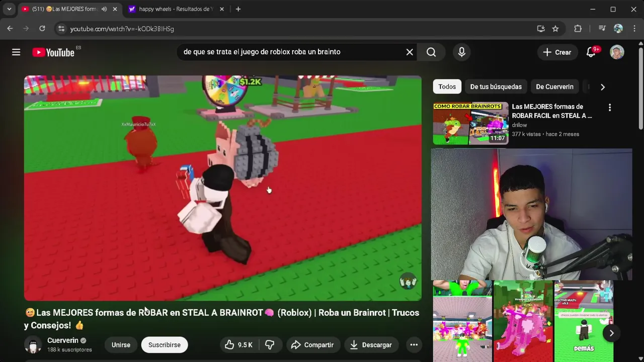This screenshot has width=644, height=362.
Task: Click the main video player
Action: 223,188
